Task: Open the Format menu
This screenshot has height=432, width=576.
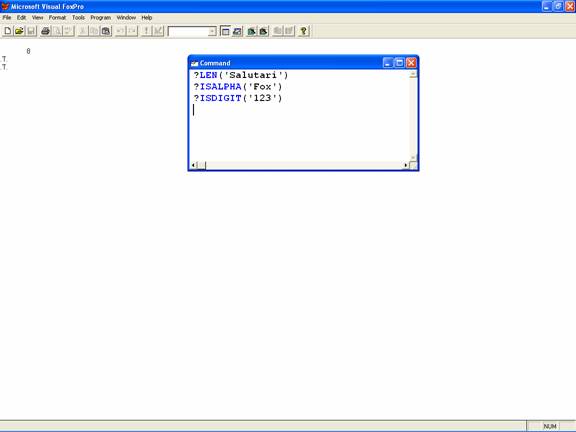Action: pos(57,18)
